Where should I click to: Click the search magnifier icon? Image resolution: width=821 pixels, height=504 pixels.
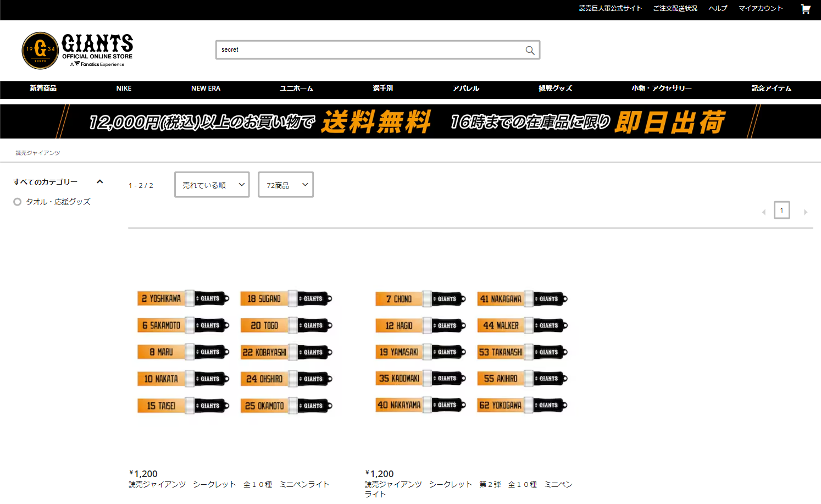pos(530,50)
